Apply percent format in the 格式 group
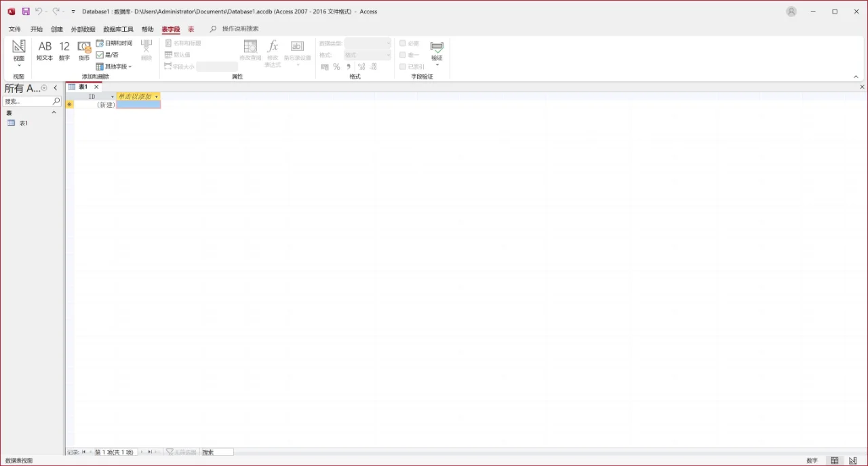The height and width of the screenshot is (466, 868). click(x=336, y=66)
